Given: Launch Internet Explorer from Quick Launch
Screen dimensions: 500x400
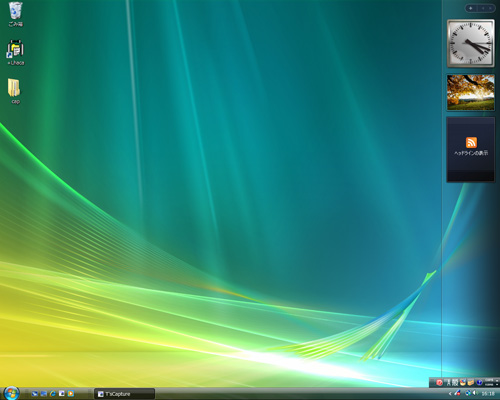Looking at the screenshot, I should pyautogui.click(x=53, y=394).
